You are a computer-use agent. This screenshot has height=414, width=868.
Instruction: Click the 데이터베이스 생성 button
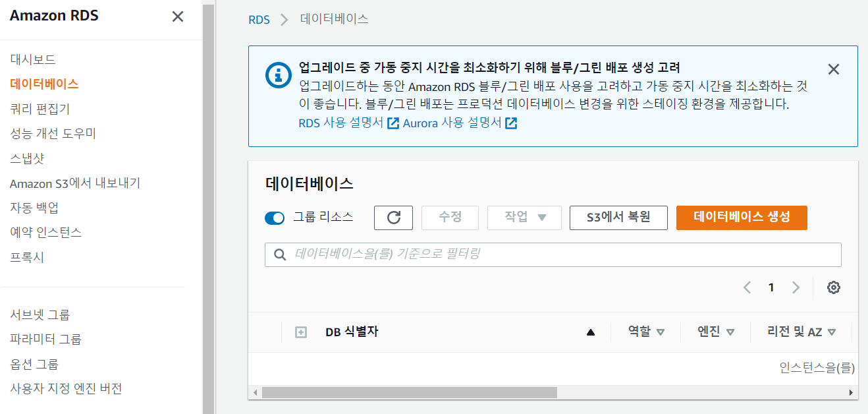tap(742, 218)
